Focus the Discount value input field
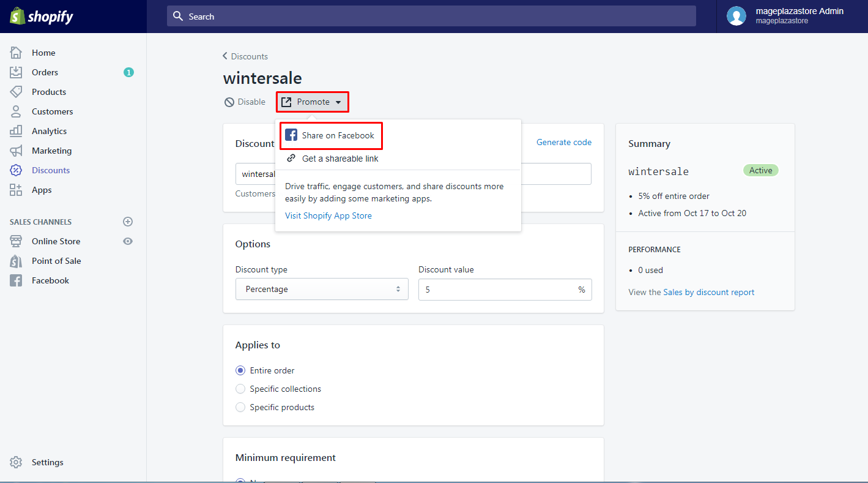Viewport: 868px width, 483px height. pyautogui.click(x=505, y=290)
